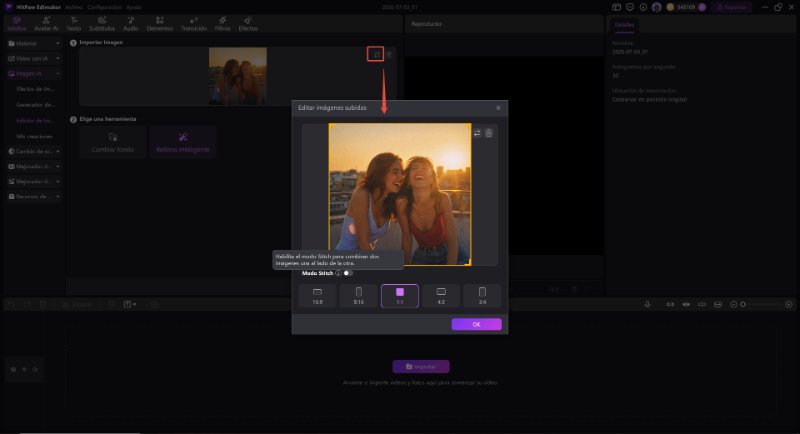Open the user avatar profile
800x434 pixels.
(657, 7)
